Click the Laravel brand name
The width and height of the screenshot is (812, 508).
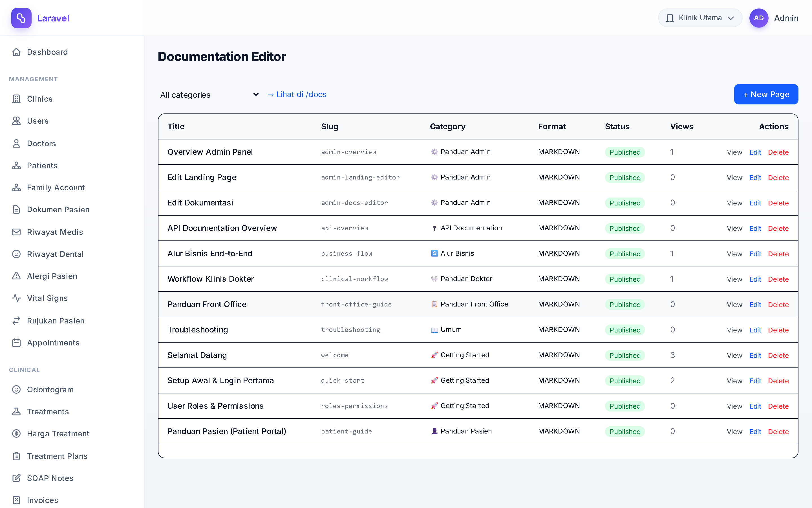pos(53,18)
